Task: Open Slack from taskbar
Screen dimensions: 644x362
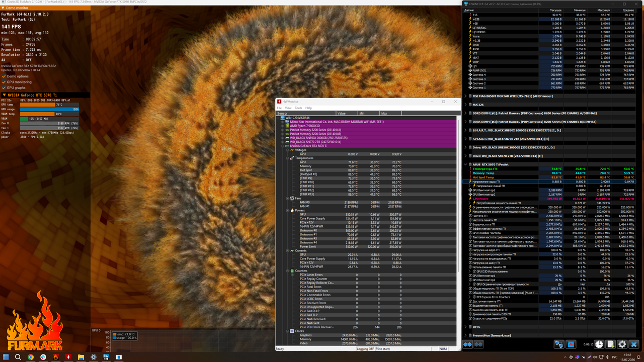Action: tap(43, 357)
